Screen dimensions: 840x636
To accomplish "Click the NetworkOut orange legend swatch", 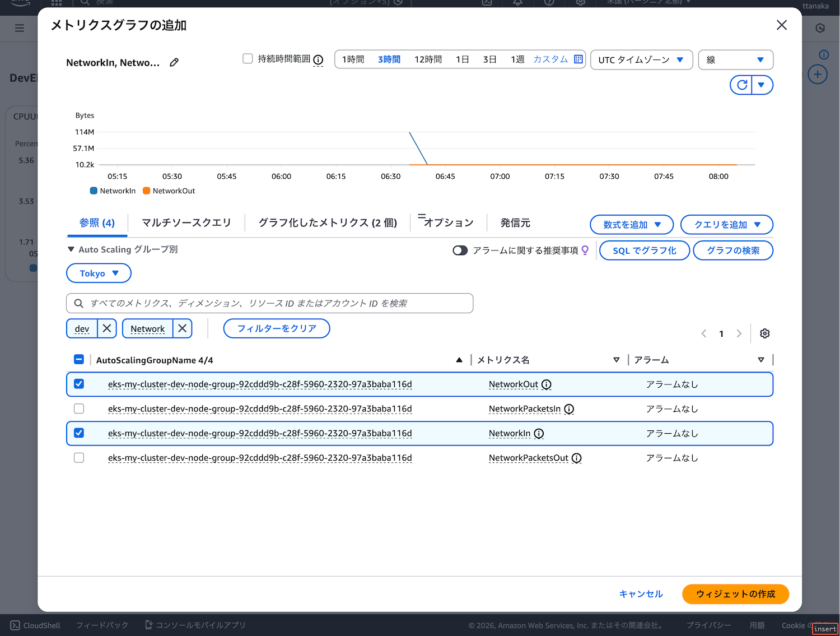I will click(x=147, y=191).
